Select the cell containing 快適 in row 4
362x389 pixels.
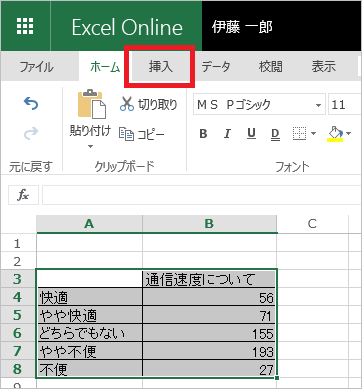coord(89,297)
